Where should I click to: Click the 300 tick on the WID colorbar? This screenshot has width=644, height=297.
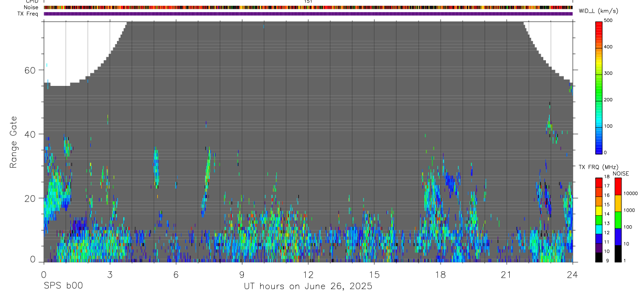pyautogui.click(x=608, y=73)
